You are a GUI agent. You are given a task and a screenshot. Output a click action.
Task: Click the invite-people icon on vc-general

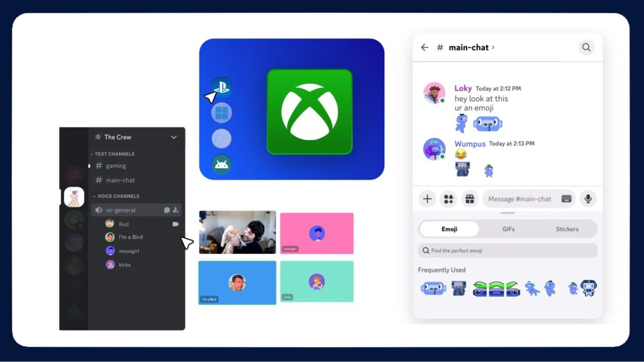click(x=176, y=210)
